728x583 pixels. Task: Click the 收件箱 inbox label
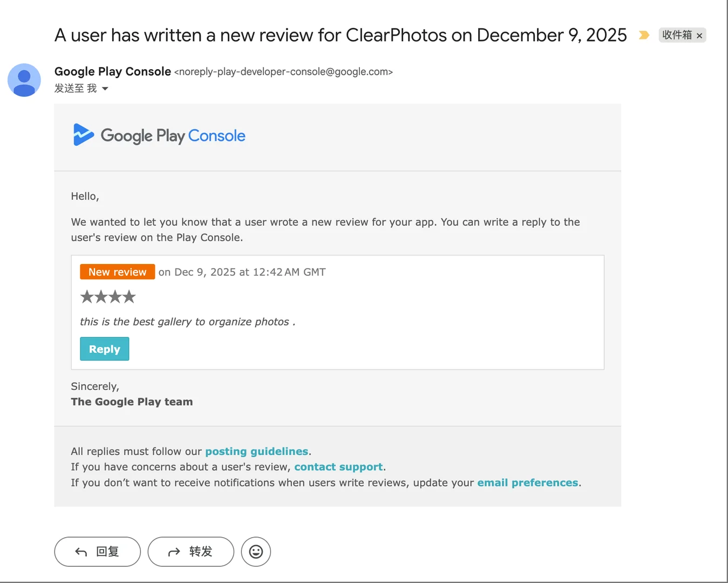click(677, 35)
